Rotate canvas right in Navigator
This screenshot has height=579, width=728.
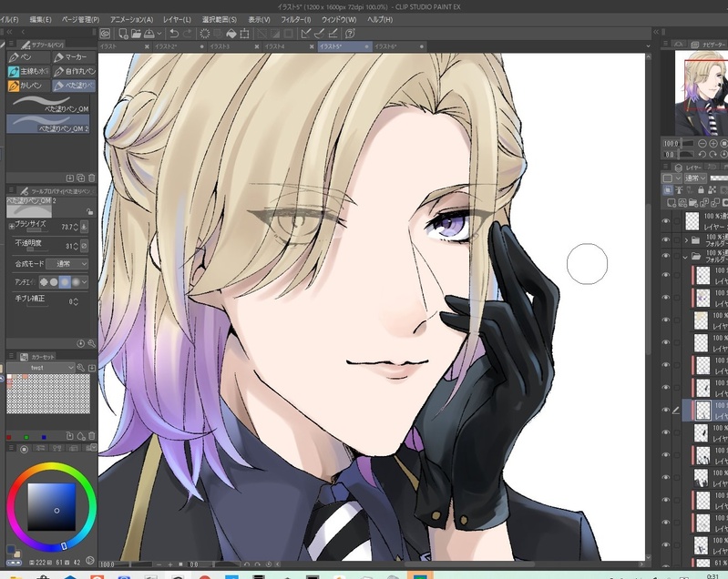(x=713, y=154)
